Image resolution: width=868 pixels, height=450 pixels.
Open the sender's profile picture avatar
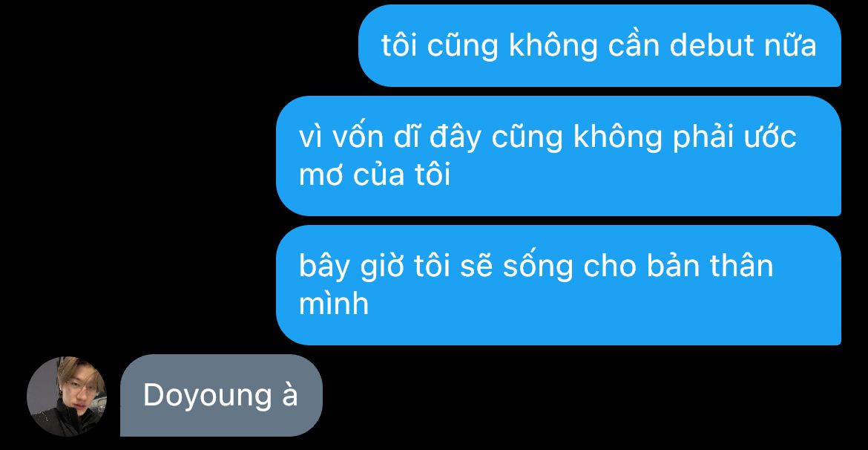(x=67, y=397)
